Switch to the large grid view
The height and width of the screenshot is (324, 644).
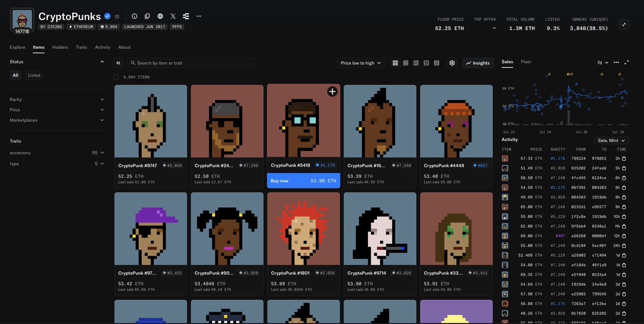pos(395,63)
